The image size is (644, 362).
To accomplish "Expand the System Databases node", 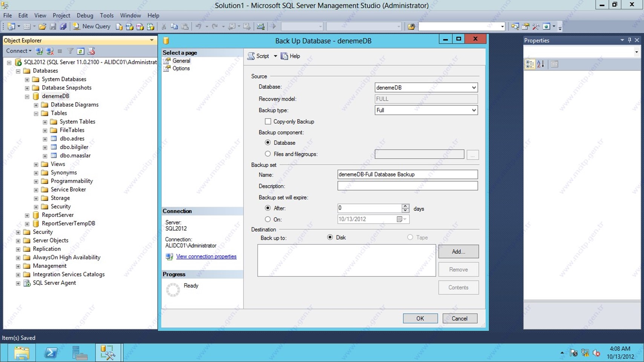I will pos(27,80).
